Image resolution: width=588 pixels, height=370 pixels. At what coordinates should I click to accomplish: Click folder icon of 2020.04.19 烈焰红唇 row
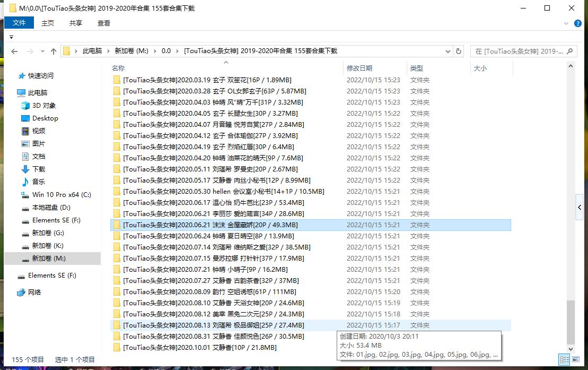pyautogui.click(x=117, y=147)
